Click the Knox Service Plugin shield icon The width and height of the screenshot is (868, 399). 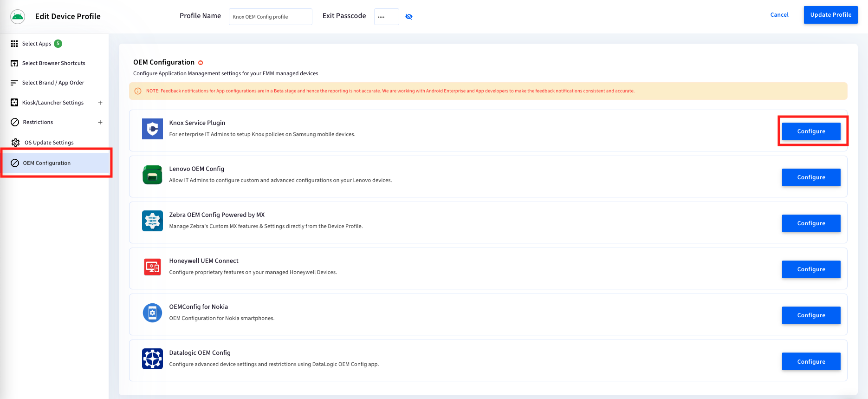tap(152, 129)
